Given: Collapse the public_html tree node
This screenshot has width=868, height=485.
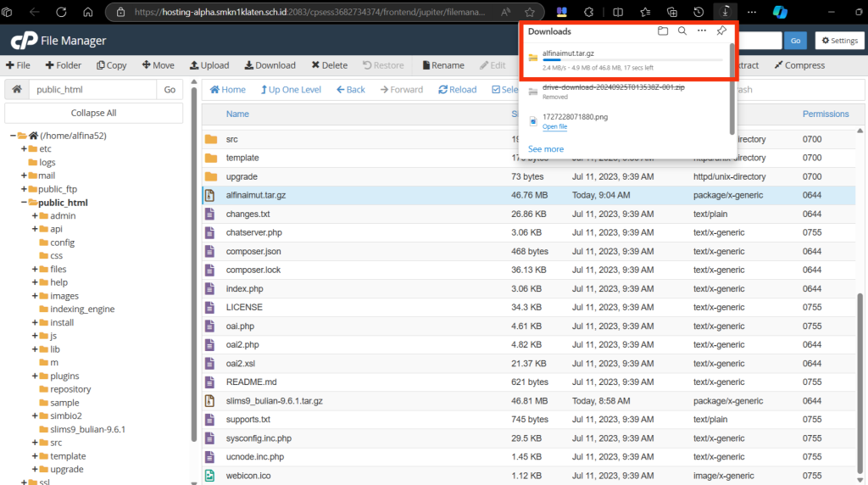Looking at the screenshot, I should (x=25, y=203).
